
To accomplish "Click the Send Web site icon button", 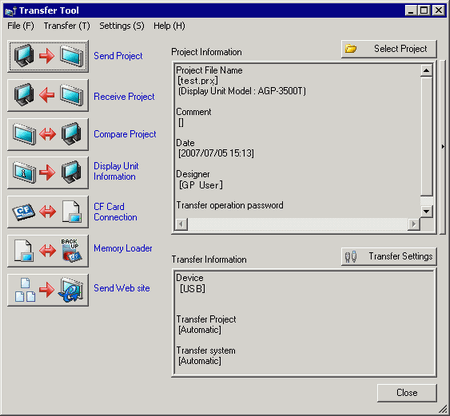I will 48,290.
